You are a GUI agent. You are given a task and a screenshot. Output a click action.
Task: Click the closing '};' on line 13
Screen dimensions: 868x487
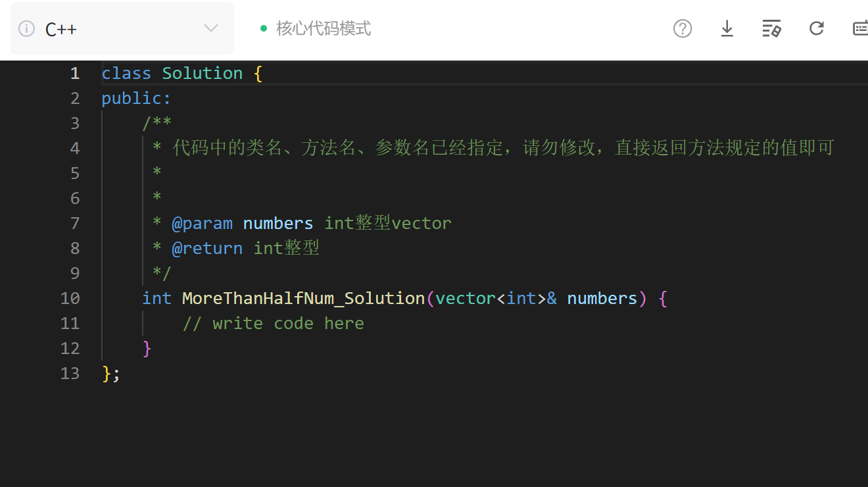(x=111, y=373)
